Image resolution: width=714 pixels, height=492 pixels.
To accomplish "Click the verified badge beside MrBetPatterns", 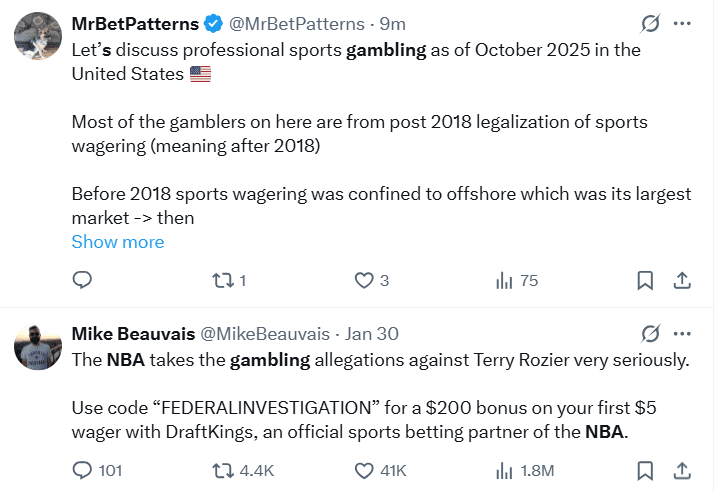I will [213, 24].
